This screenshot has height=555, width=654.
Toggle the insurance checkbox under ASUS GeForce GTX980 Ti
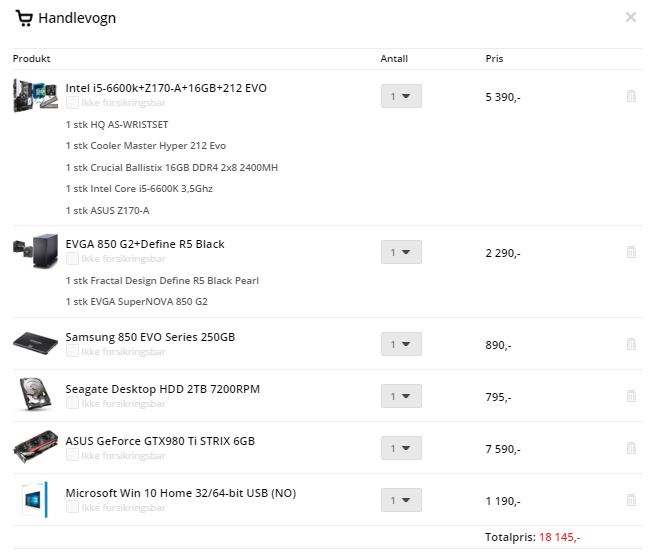72,455
